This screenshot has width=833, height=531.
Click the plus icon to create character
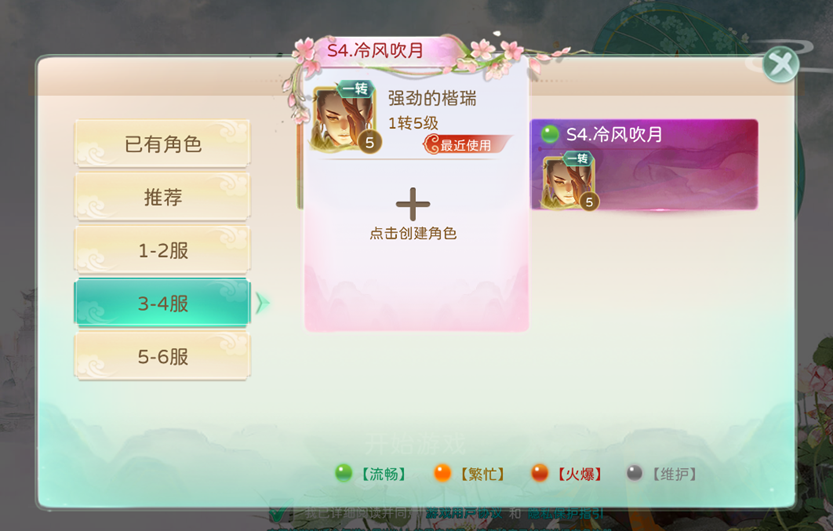click(413, 204)
